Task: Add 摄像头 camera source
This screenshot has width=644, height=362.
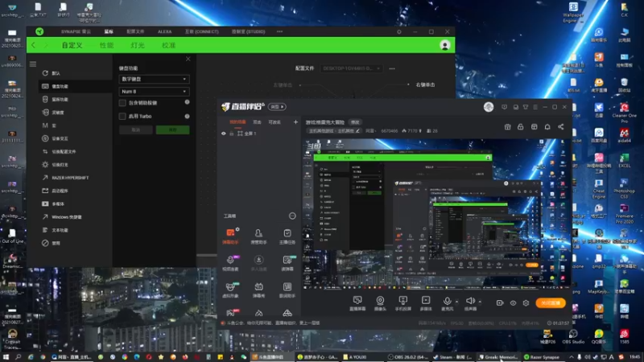Action: coord(380,303)
